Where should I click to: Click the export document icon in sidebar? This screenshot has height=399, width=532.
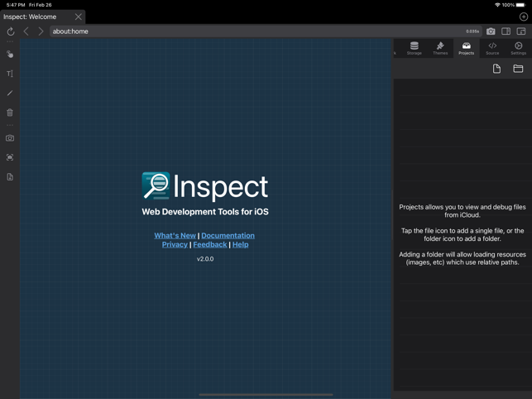click(10, 177)
